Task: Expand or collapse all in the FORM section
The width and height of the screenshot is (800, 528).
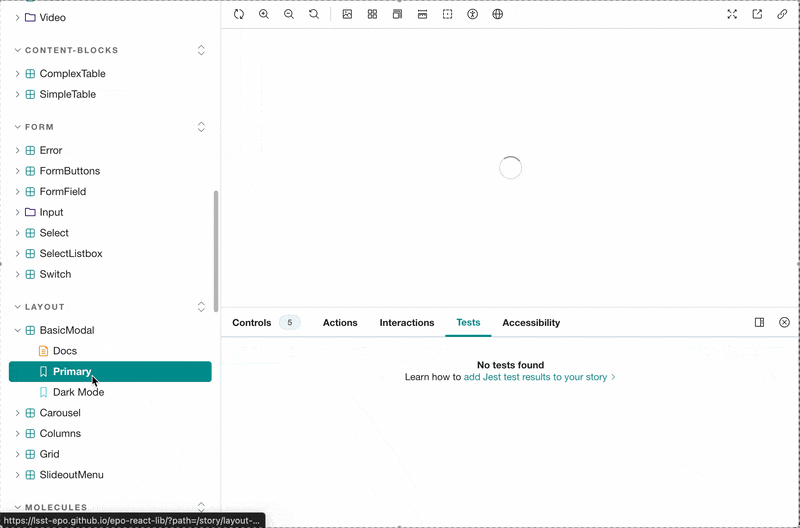Action: point(201,127)
